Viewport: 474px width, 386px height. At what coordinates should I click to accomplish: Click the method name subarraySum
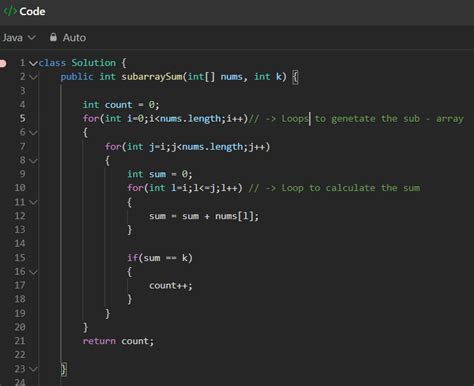pyautogui.click(x=151, y=77)
